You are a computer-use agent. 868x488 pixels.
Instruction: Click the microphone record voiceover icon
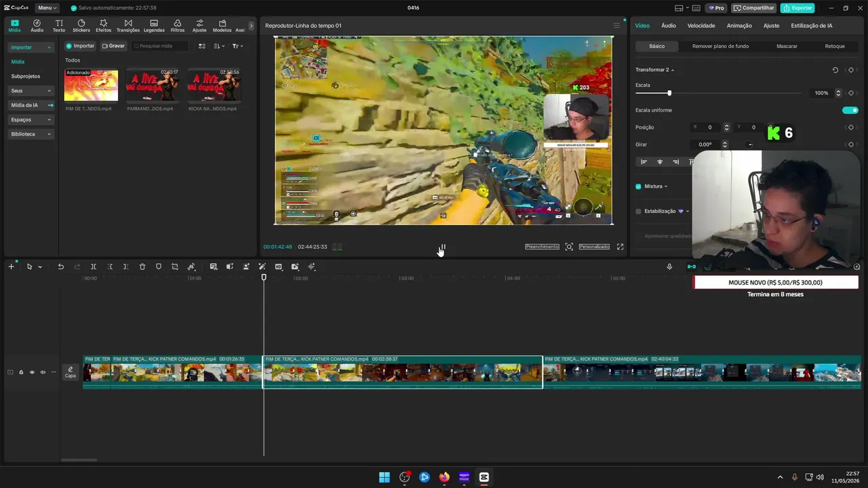point(669,267)
